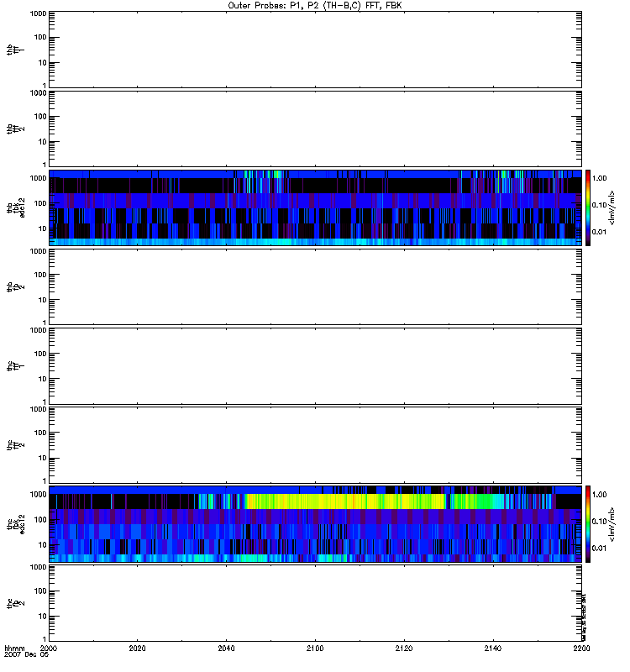Click the '100' tick of the thc ff 1 panel
Viewport: 630px width, 672px height.
(x=40, y=354)
